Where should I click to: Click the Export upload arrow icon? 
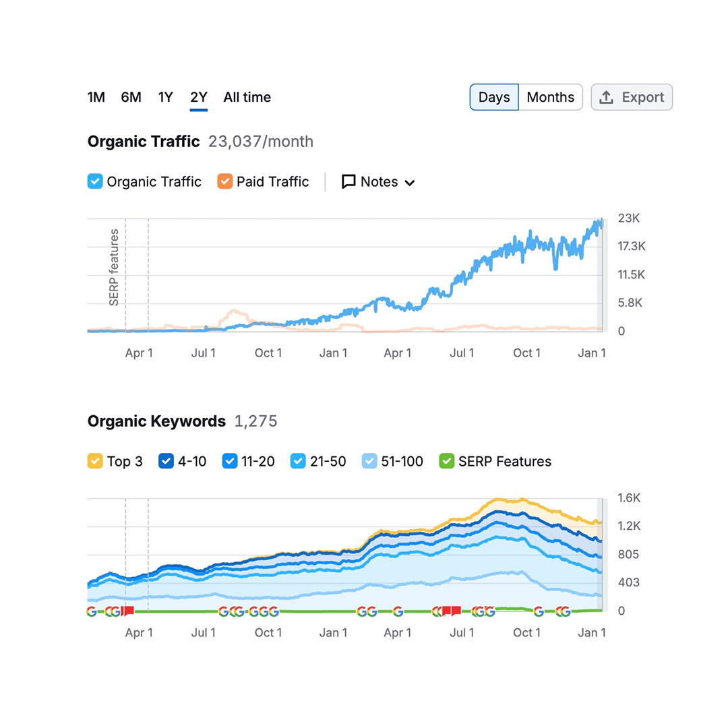(607, 98)
